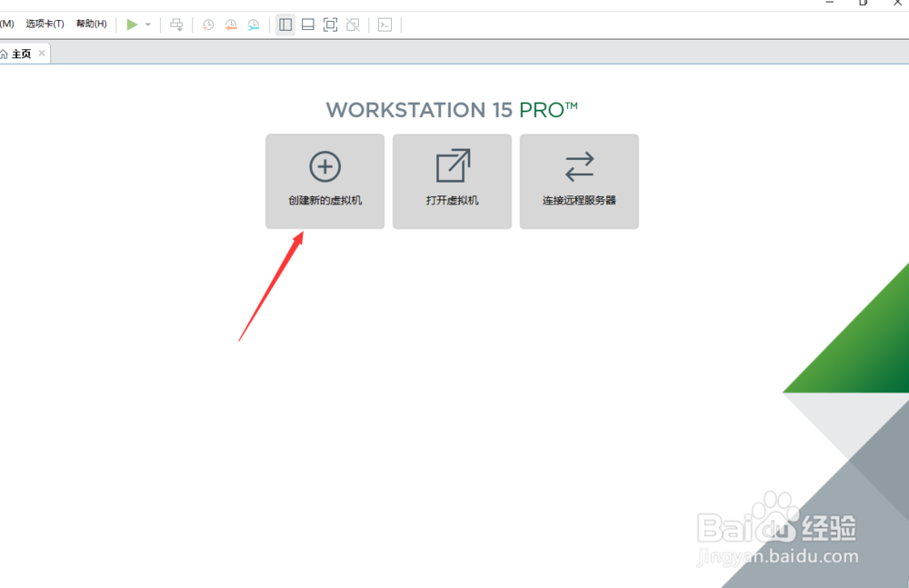909x588 pixels.
Task: Toggle the library sidebar view icon
Action: coord(285,25)
